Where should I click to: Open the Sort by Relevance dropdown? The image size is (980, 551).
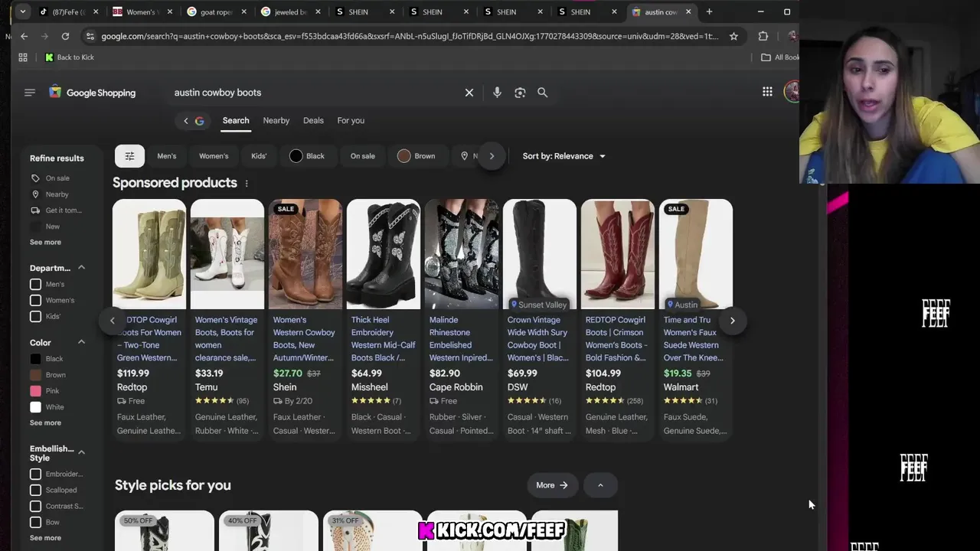point(563,156)
